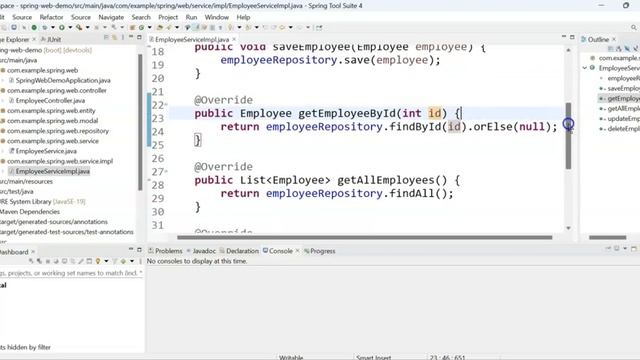The width and height of the screenshot is (640, 360).
Task: Switch to the Progress tab
Action: [320, 251]
